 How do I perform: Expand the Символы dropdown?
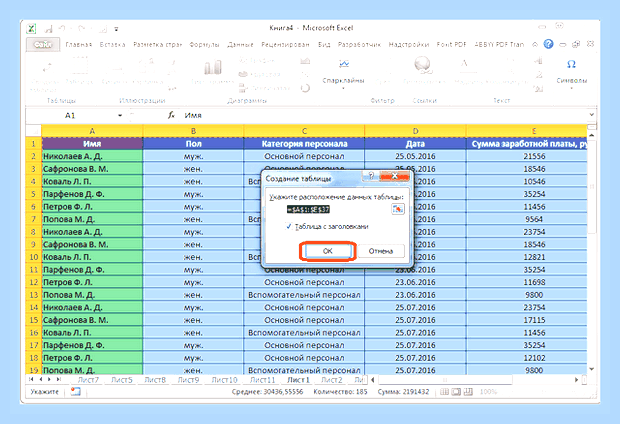coord(571,88)
